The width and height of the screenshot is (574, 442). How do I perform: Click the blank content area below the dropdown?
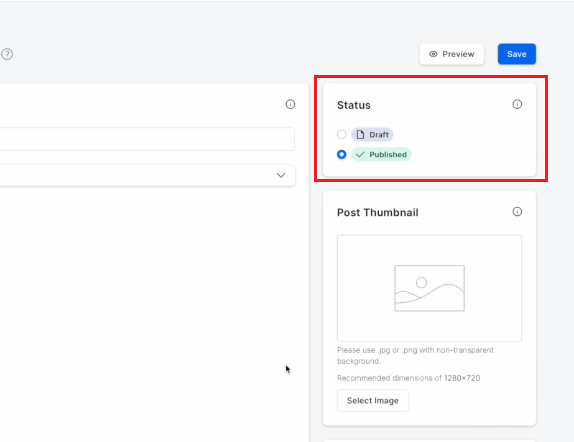point(154,311)
